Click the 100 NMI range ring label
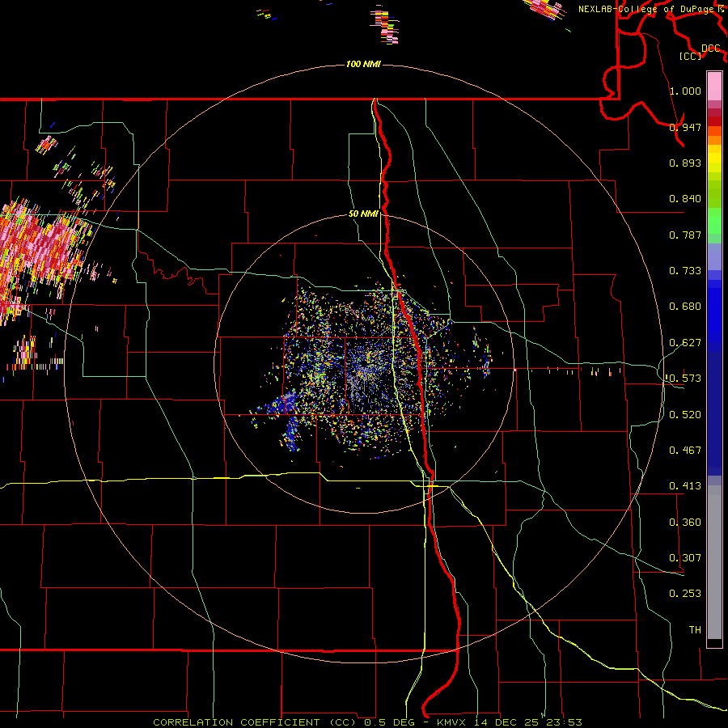 pyautogui.click(x=363, y=64)
